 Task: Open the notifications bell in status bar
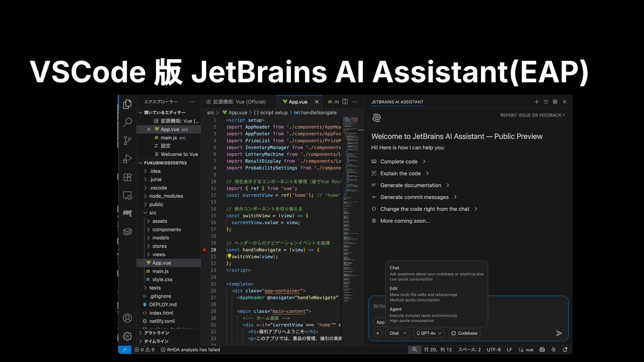point(565,350)
